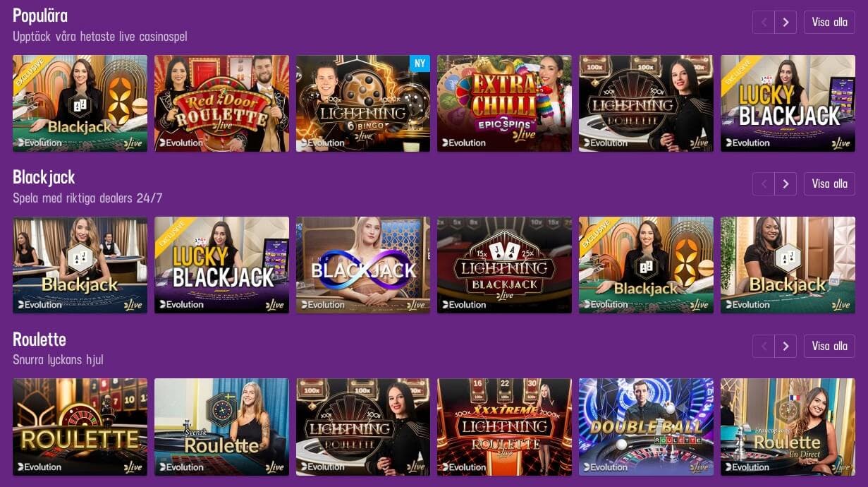Open the Lightning Blackjack game tile

click(504, 265)
